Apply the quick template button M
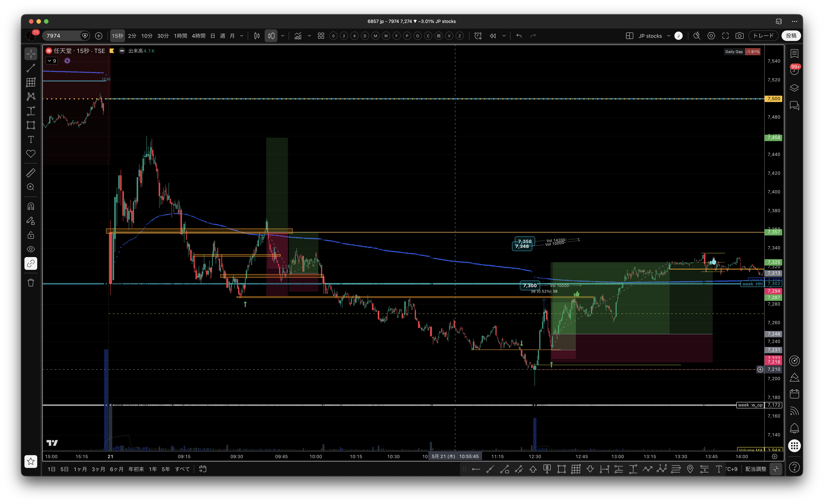Image resolution: width=824 pixels, height=504 pixels. click(x=376, y=36)
